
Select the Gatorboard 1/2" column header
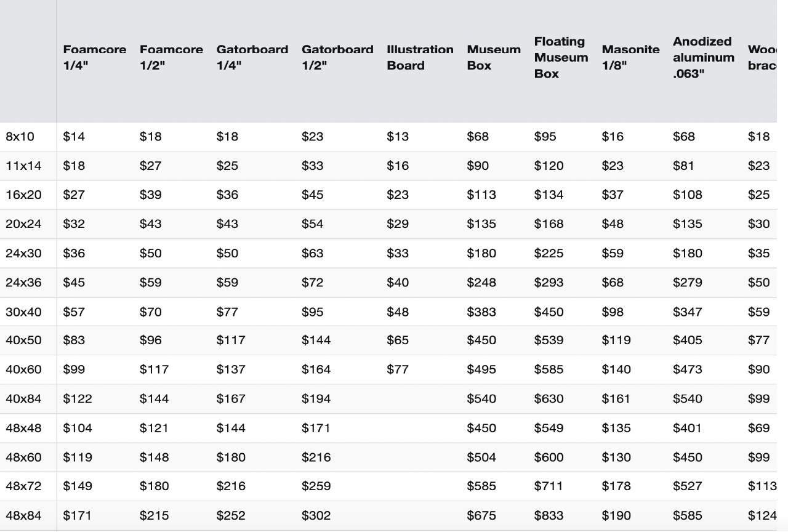(x=337, y=57)
